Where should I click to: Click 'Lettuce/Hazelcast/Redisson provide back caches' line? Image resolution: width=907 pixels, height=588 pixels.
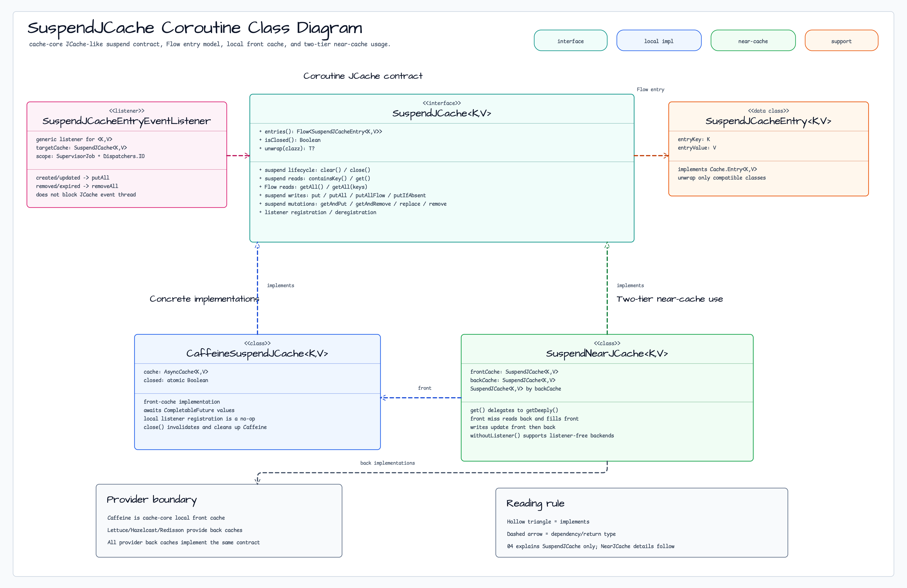pyautogui.click(x=174, y=530)
